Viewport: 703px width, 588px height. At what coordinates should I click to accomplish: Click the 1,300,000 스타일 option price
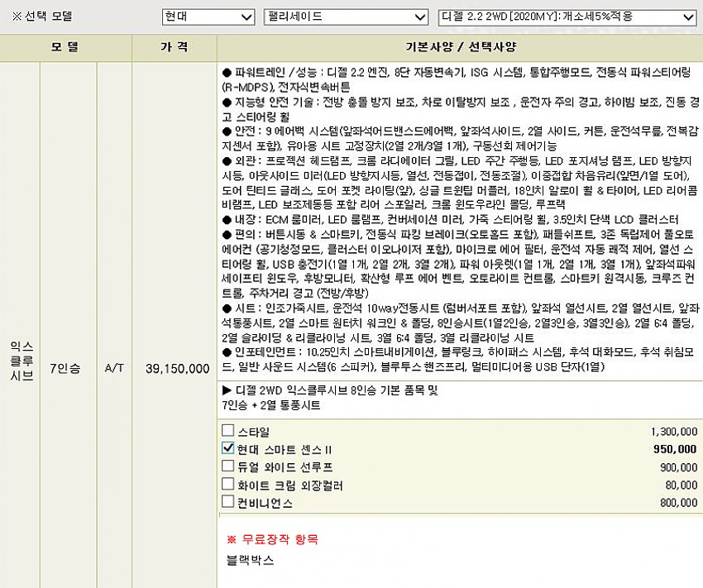tap(673, 432)
